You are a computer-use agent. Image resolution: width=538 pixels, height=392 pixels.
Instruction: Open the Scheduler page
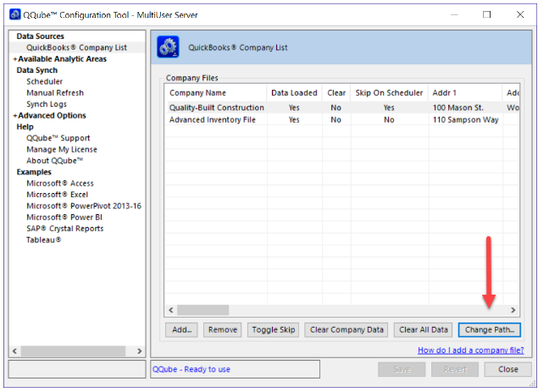pos(45,81)
